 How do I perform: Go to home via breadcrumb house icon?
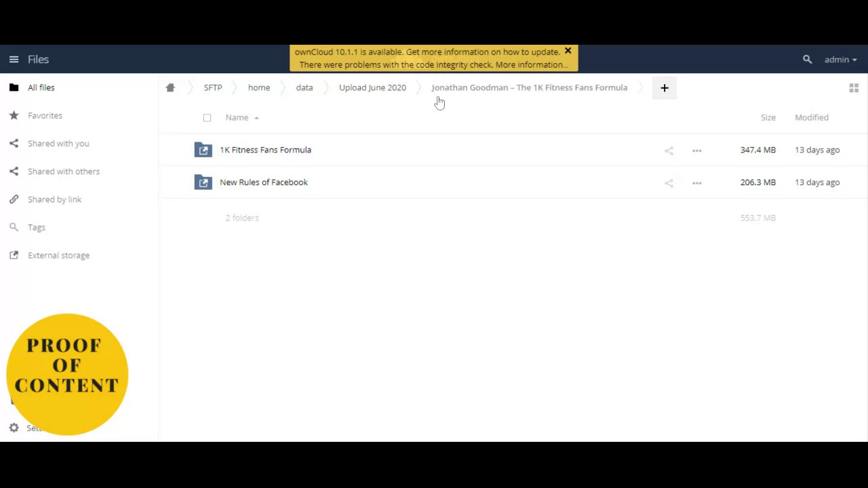point(170,87)
